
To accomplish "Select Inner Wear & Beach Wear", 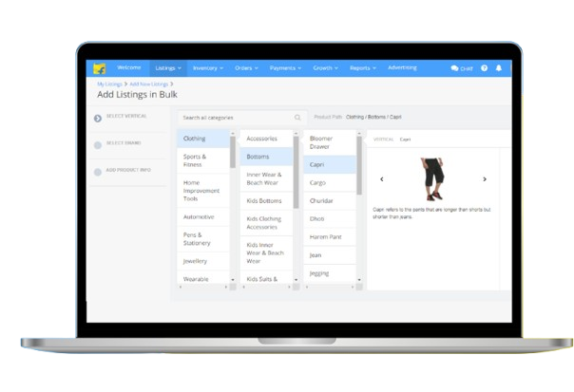I will click(266, 178).
